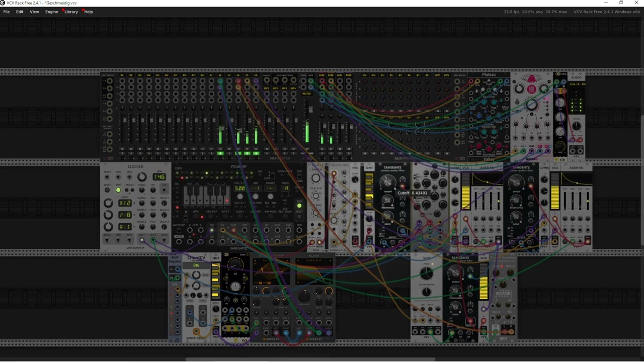The image size is (644, 362).
Task: Click the Track A display on Foundry
Action: (x=286, y=189)
